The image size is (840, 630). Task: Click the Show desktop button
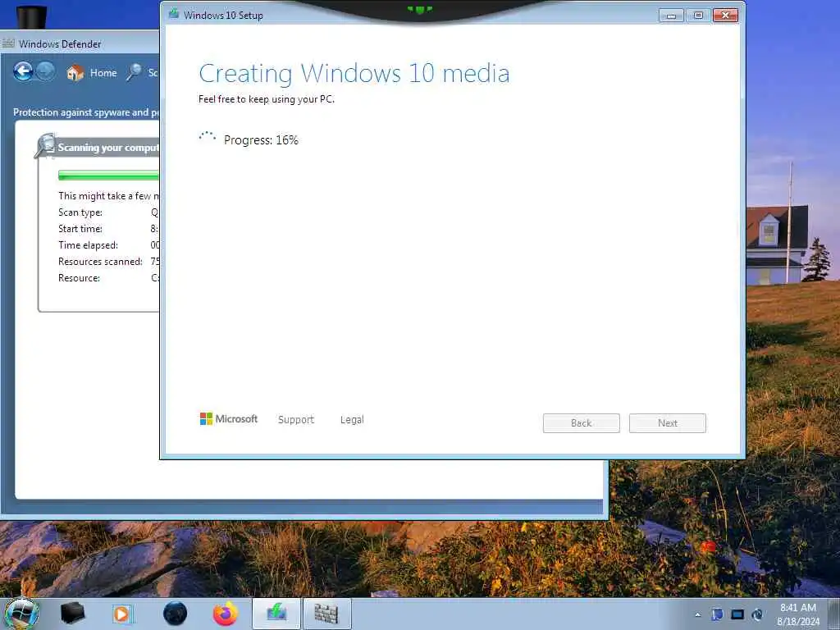tap(835, 614)
